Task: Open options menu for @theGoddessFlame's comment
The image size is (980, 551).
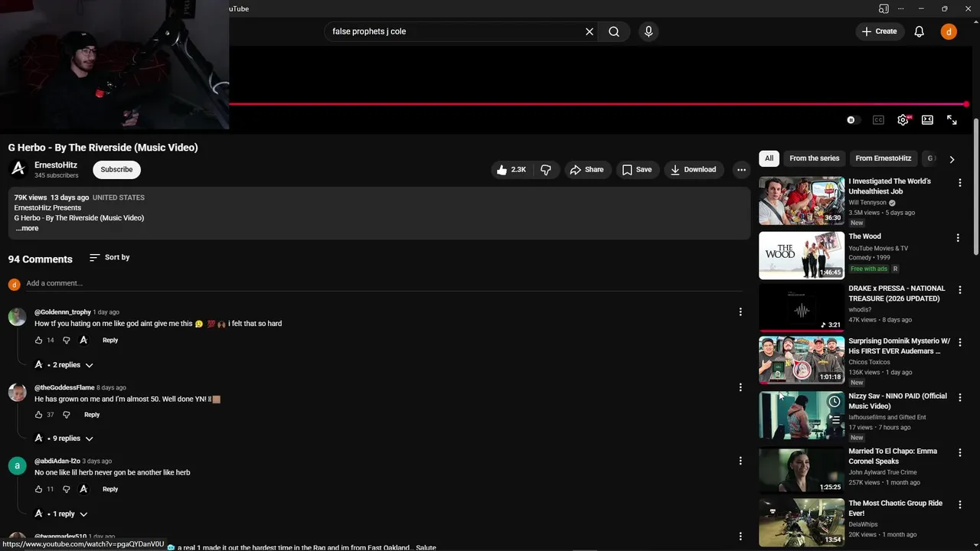Action: click(740, 387)
